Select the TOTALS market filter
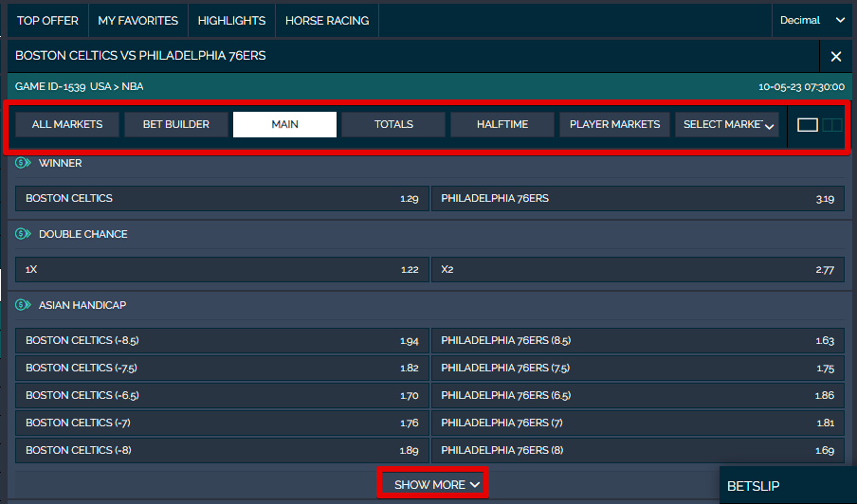Viewport: 857px width, 504px height. click(x=393, y=124)
